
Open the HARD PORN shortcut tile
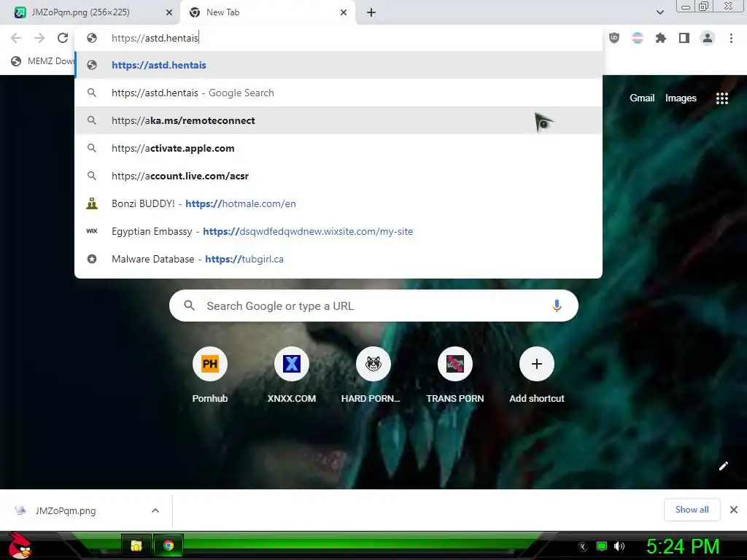pyautogui.click(x=373, y=376)
